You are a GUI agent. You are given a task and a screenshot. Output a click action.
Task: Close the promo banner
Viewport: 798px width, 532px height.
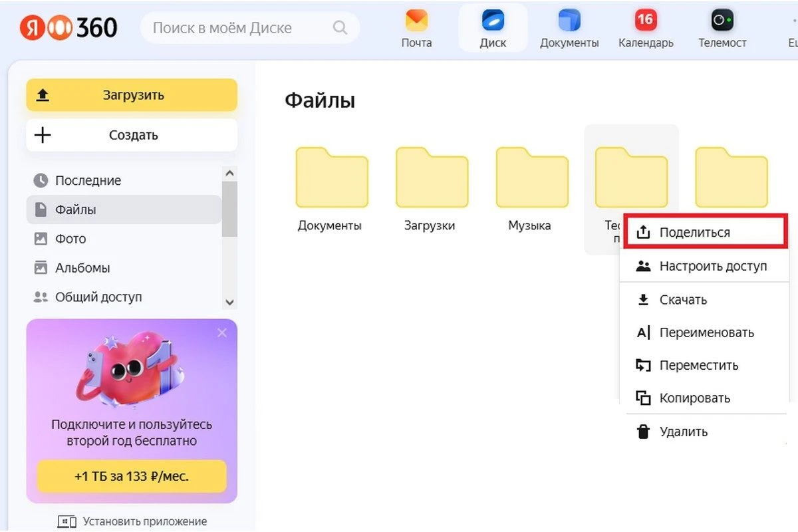[x=222, y=333]
